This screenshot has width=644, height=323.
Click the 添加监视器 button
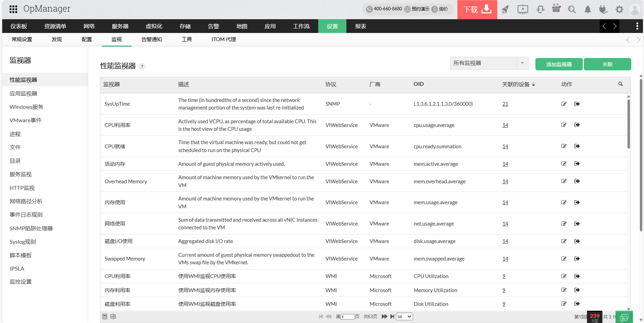(x=559, y=64)
